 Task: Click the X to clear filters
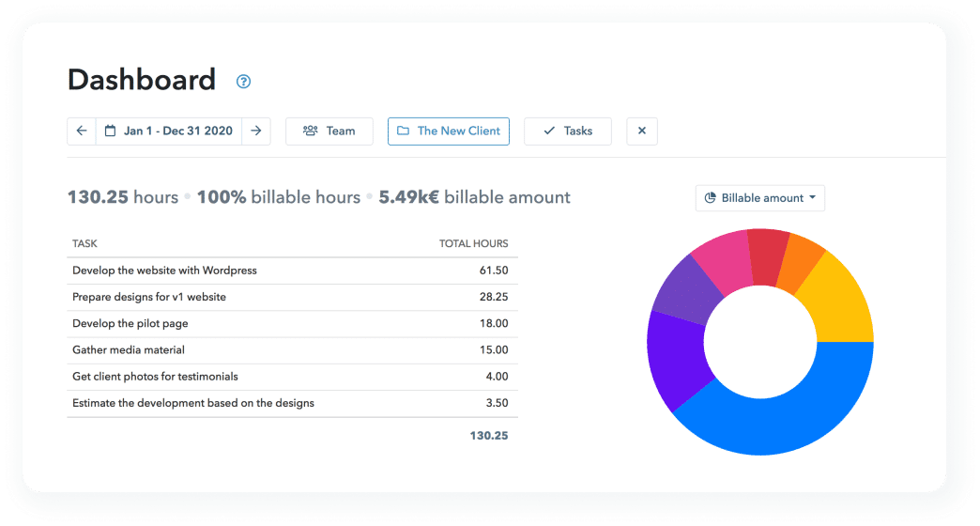click(642, 131)
